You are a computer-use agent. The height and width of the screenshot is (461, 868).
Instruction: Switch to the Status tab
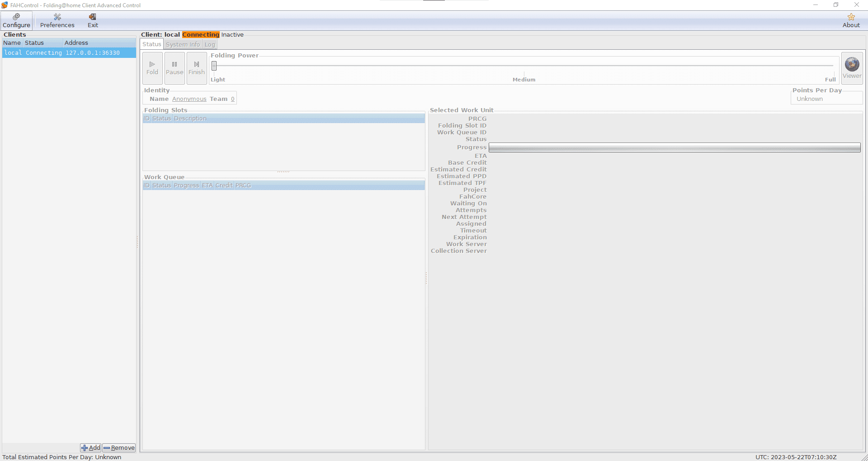[x=152, y=44]
